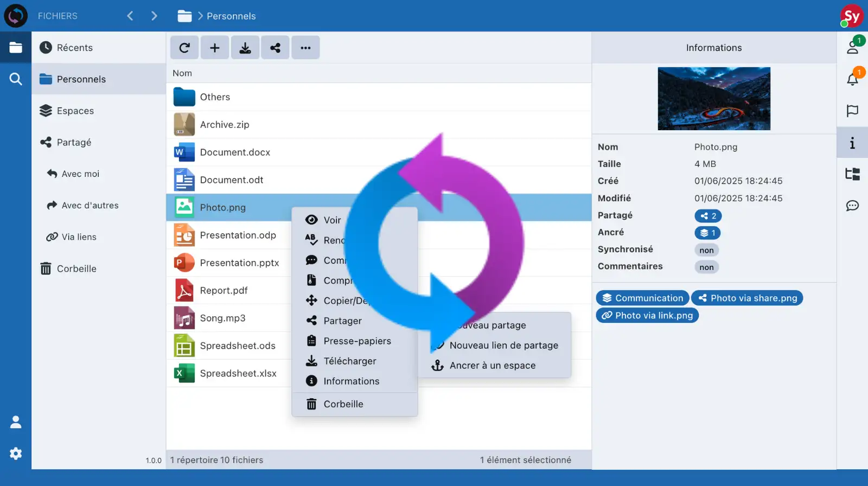Screen dimensions: 868x486
Task: Open Partagé in the sidebar
Action: [99, 142]
